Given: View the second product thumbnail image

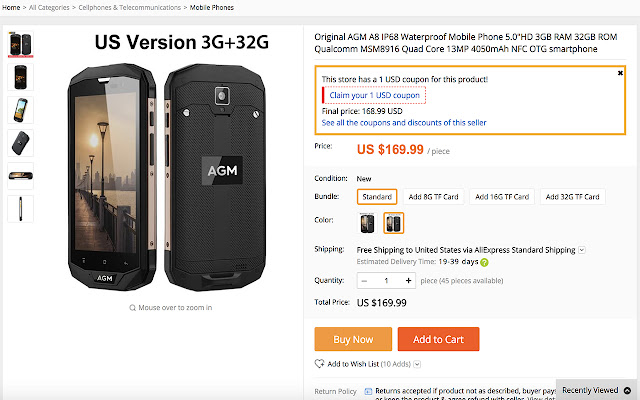Looking at the screenshot, I should click(20, 77).
